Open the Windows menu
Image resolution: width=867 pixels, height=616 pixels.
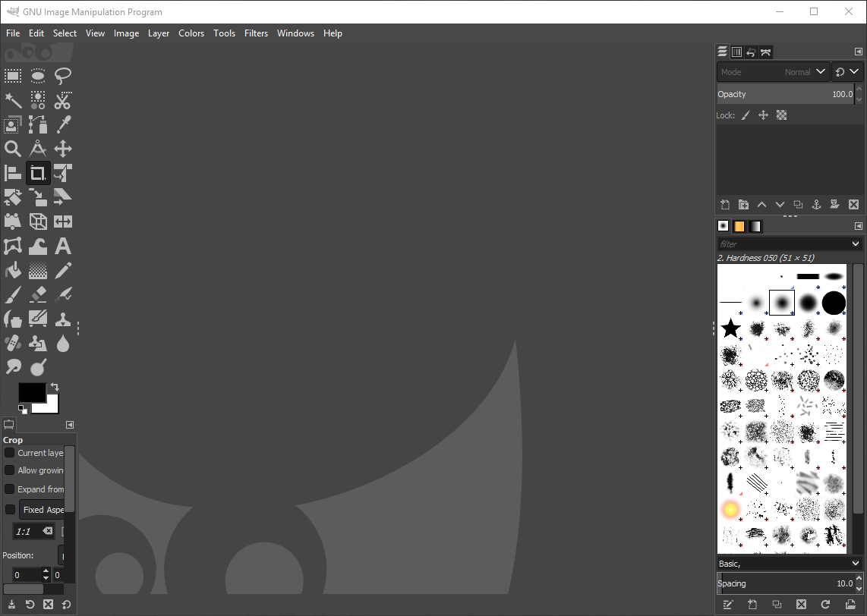295,33
